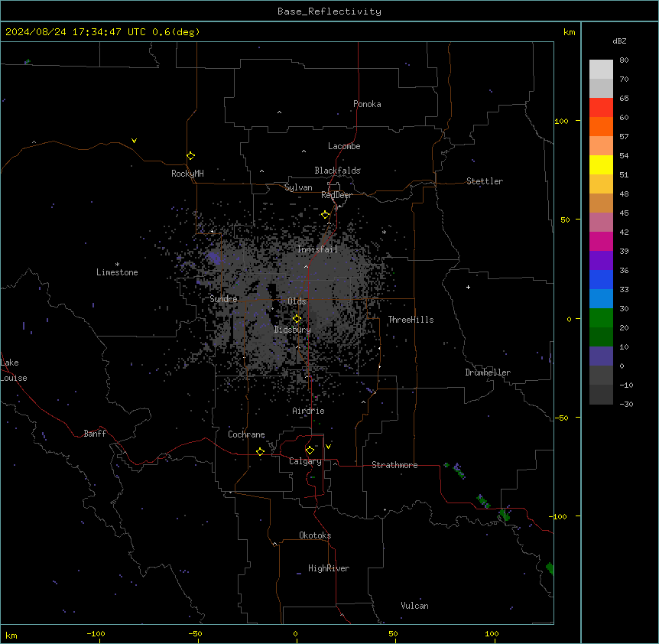The height and width of the screenshot is (644, 659).
Task: Click the Sundre town label
Action: pyautogui.click(x=223, y=299)
